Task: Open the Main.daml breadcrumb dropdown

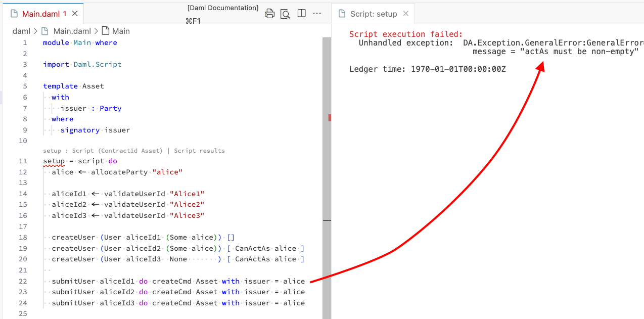Action: pos(72,31)
